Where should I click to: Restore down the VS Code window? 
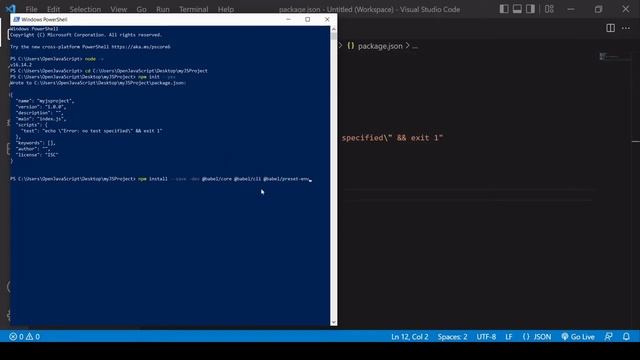click(x=598, y=9)
